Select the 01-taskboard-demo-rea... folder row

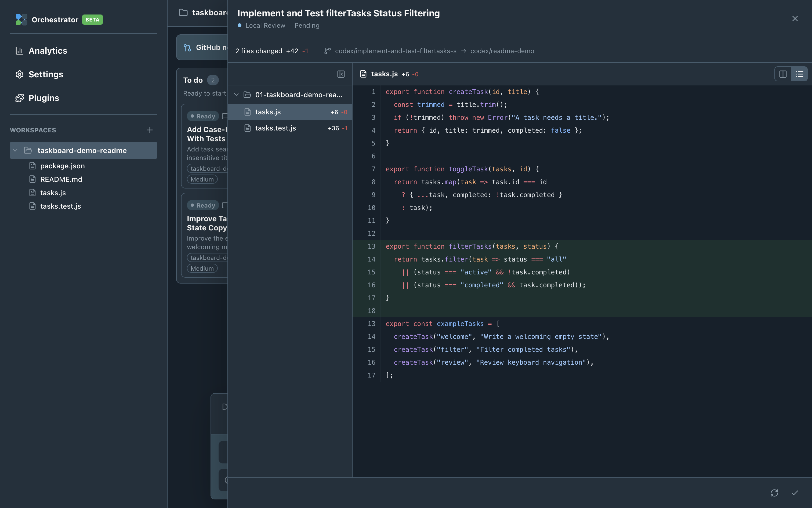point(290,95)
